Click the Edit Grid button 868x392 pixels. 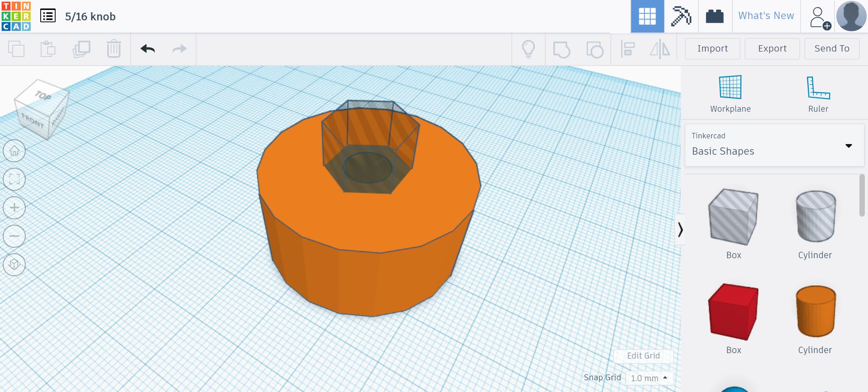(x=643, y=356)
